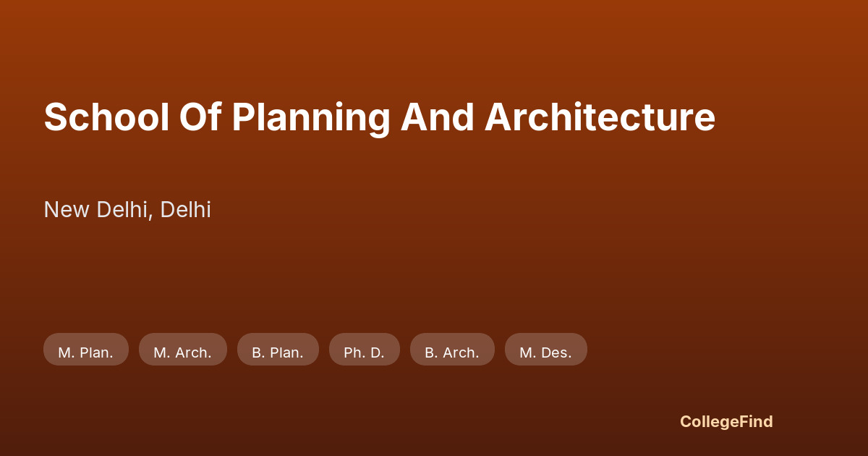868x456 pixels.
Task: Click the word "Architecture" in the title
Action: tap(600, 117)
